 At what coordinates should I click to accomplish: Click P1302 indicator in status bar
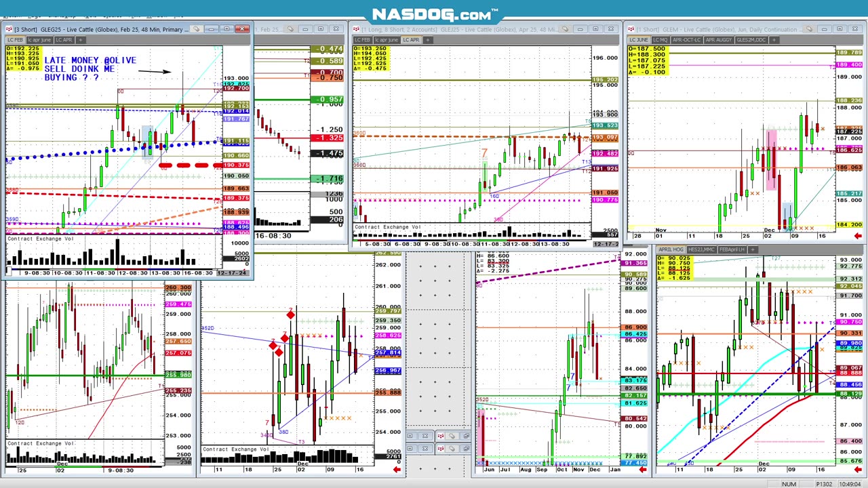point(824,484)
